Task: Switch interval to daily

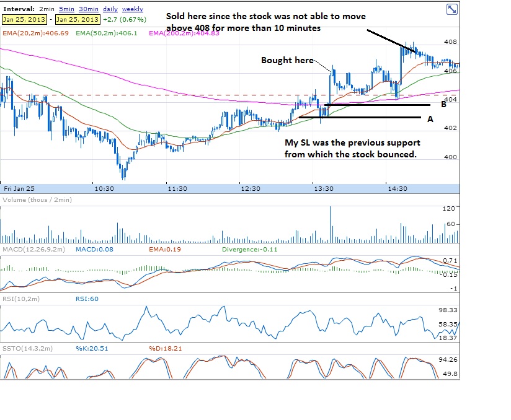Action: click(x=110, y=9)
